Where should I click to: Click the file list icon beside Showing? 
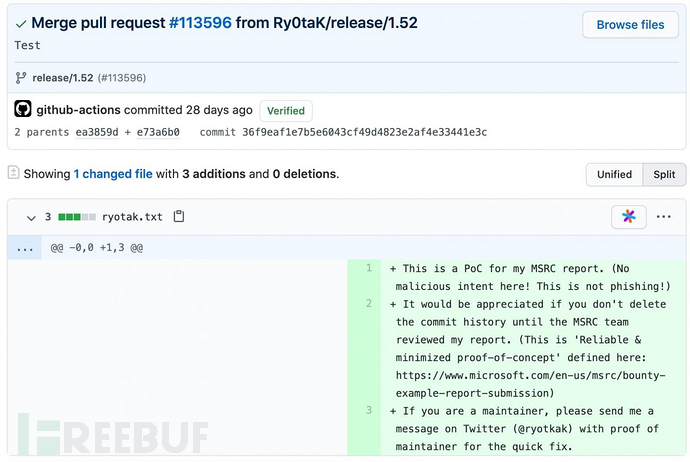tap(13, 173)
